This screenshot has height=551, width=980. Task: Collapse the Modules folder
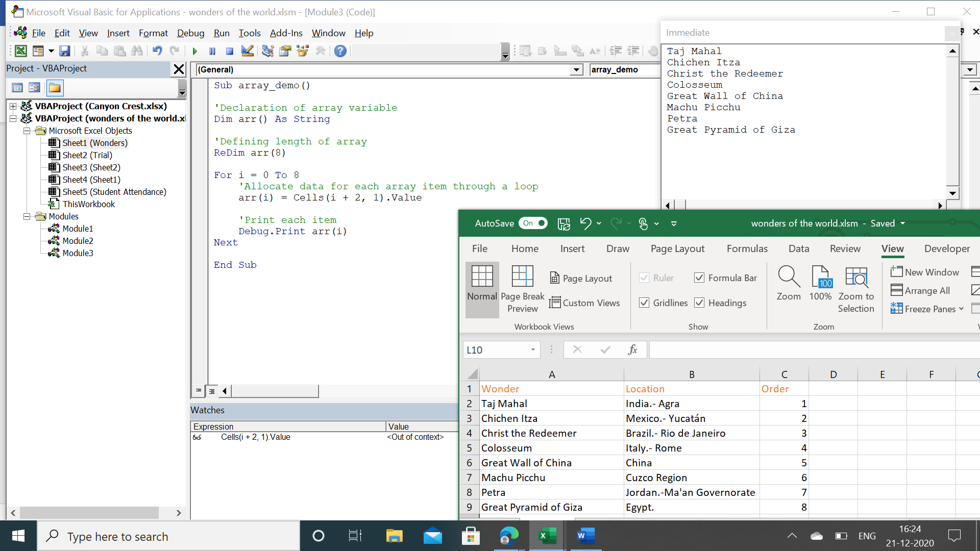point(27,216)
